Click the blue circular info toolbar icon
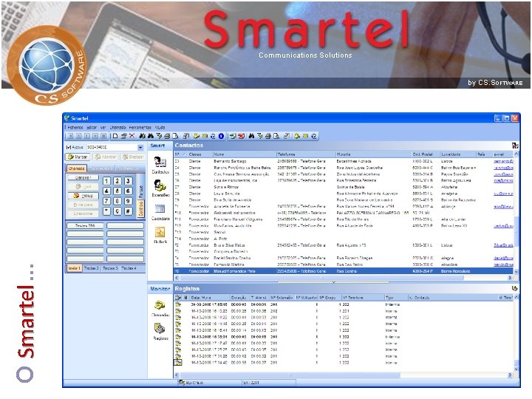 point(221,136)
